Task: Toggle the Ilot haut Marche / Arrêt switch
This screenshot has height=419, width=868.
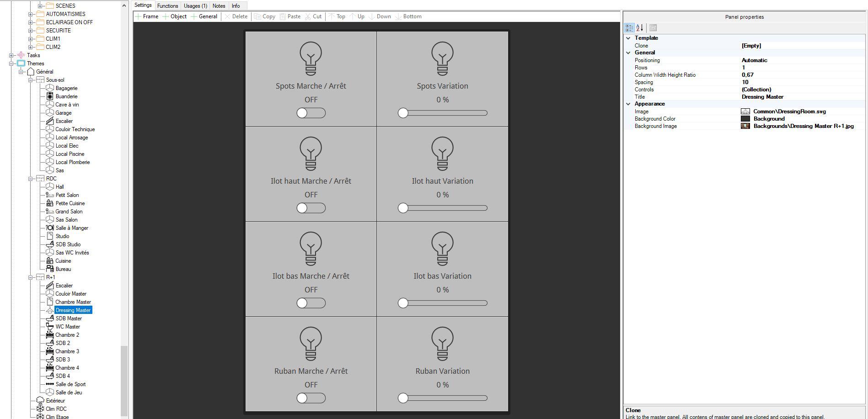Action: point(311,208)
